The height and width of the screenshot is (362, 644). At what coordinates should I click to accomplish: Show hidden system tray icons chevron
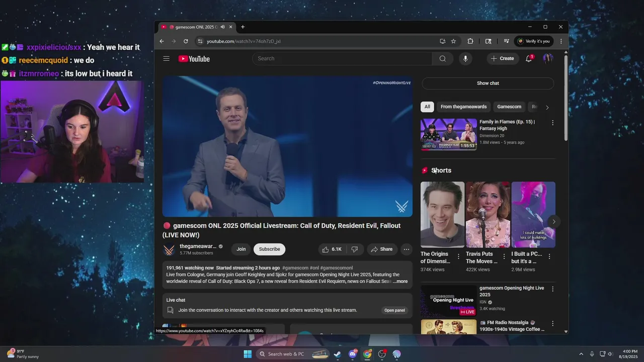(581, 354)
